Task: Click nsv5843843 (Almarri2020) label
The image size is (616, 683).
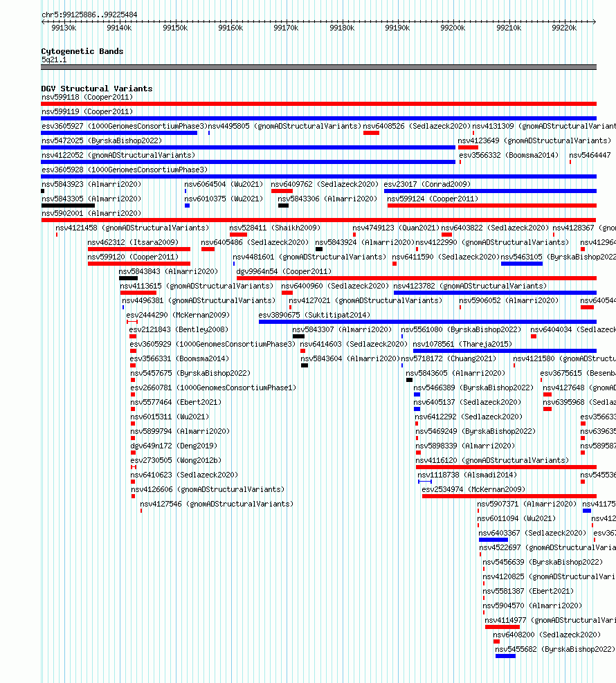Action: click(x=168, y=271)
